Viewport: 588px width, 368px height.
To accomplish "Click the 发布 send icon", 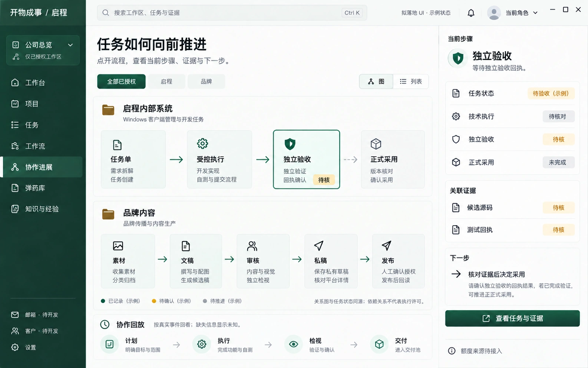I will (386, 246).
